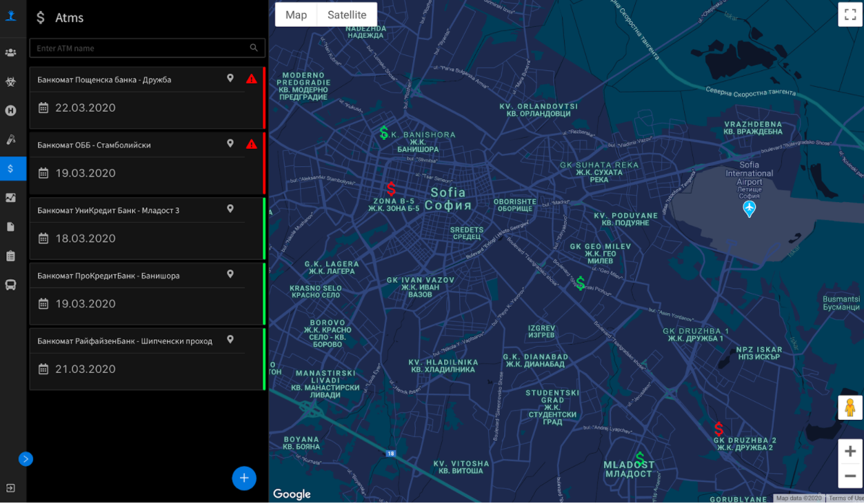Switch to Map view
This screenshot has height=504, width=864.
[x=296, y=14]
